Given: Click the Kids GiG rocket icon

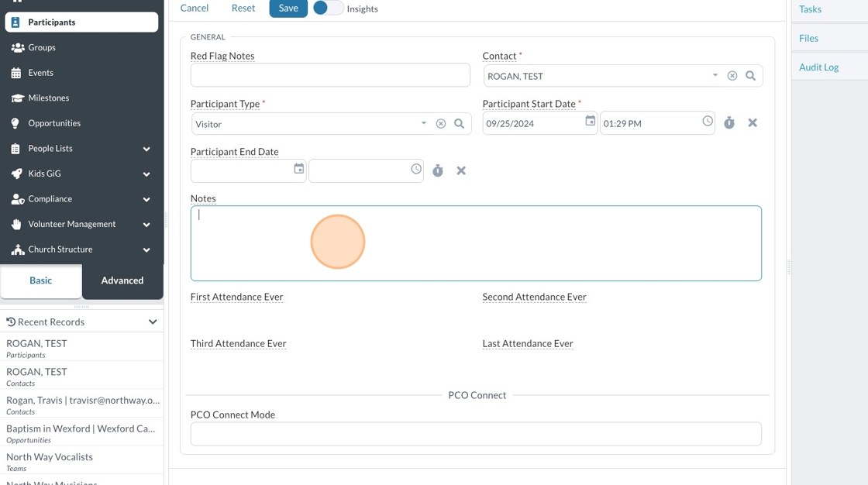Looking at the screenshot, I should coord(16,174).
